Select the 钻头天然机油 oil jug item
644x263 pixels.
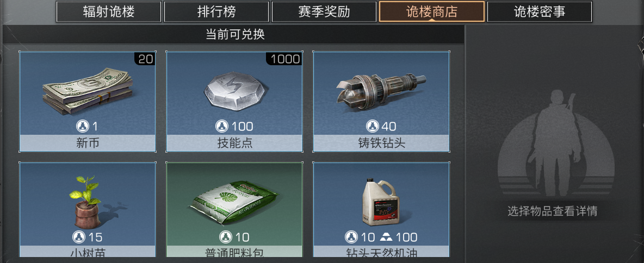click(381, 210)
